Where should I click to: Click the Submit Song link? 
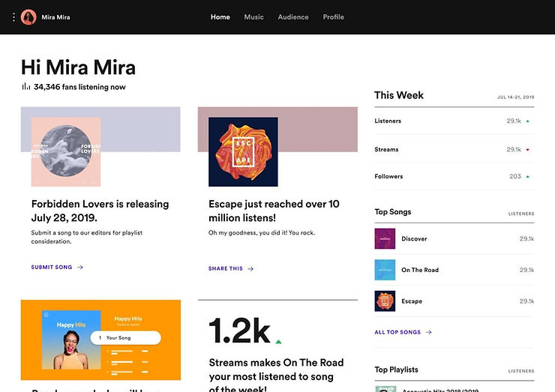[x=52, y=267]
